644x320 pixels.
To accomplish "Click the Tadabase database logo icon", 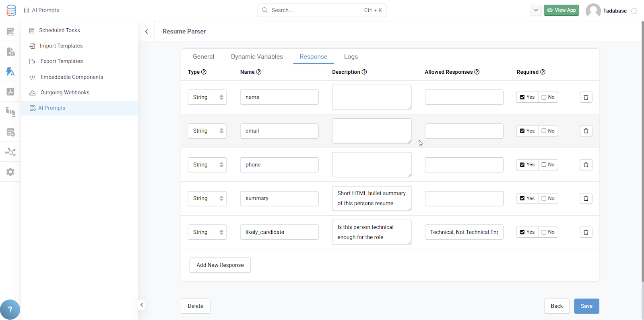I will 11,10.
